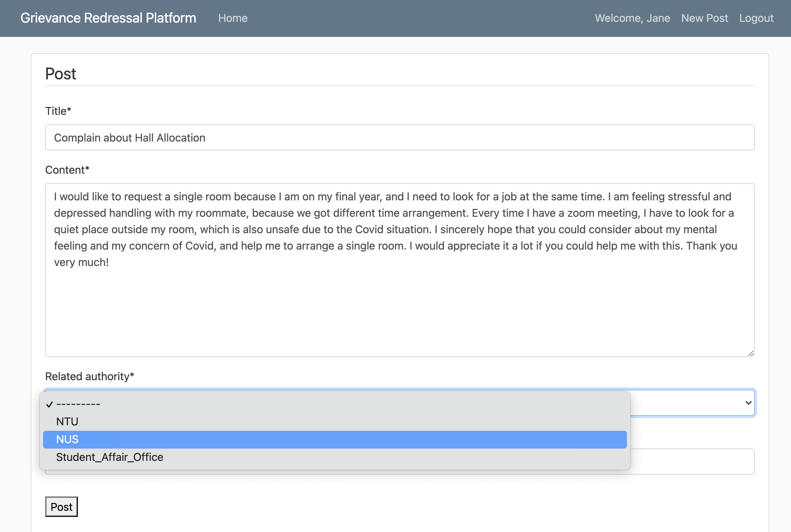Click the Title* field label

click(x=58, y=111)
